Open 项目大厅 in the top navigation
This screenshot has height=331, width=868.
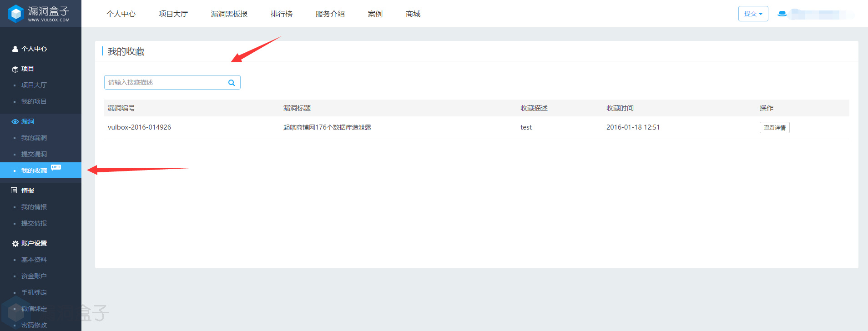(x=173, y=14)
